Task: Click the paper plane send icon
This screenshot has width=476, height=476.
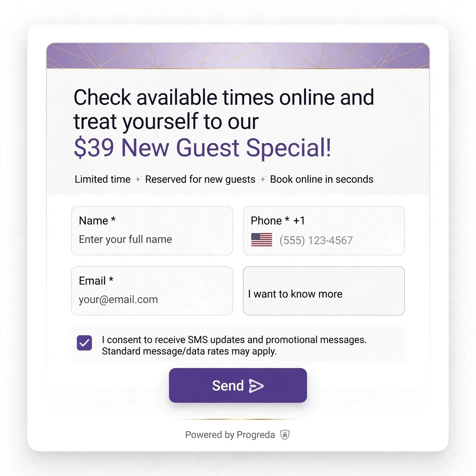Action: click(x=256, y=386)
